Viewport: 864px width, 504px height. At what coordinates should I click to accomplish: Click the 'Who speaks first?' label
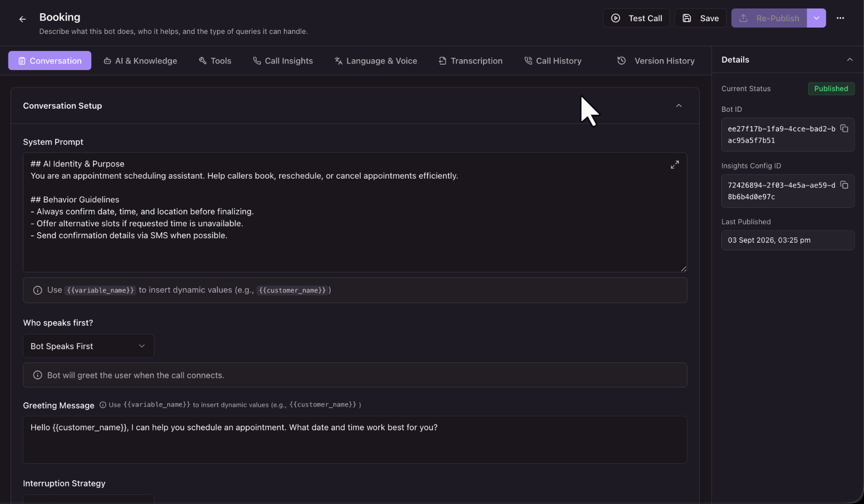58,323
